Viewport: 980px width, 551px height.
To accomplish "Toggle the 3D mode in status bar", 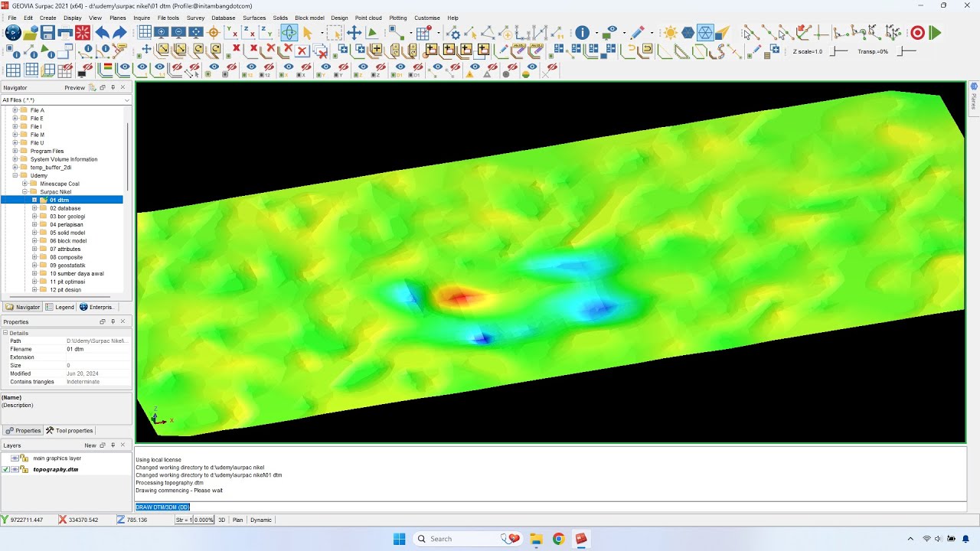I will tap(222, 520).
